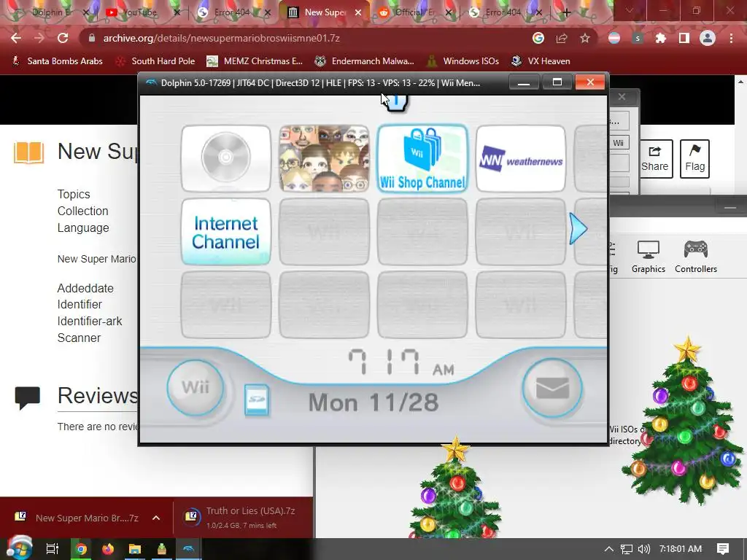Open the Disc Channel tile
The width and height of the screenshot is (747, 560).
click(226, 158)
